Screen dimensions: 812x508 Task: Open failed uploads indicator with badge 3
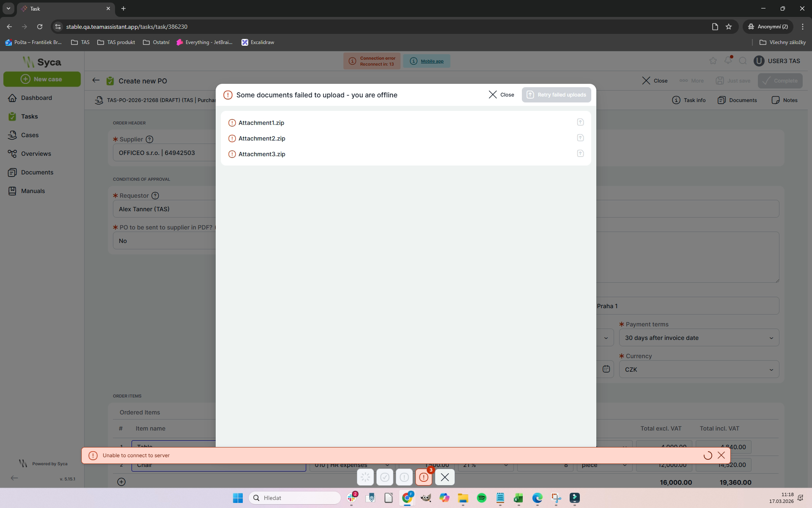pyautogui.click(x=424, y=477)
